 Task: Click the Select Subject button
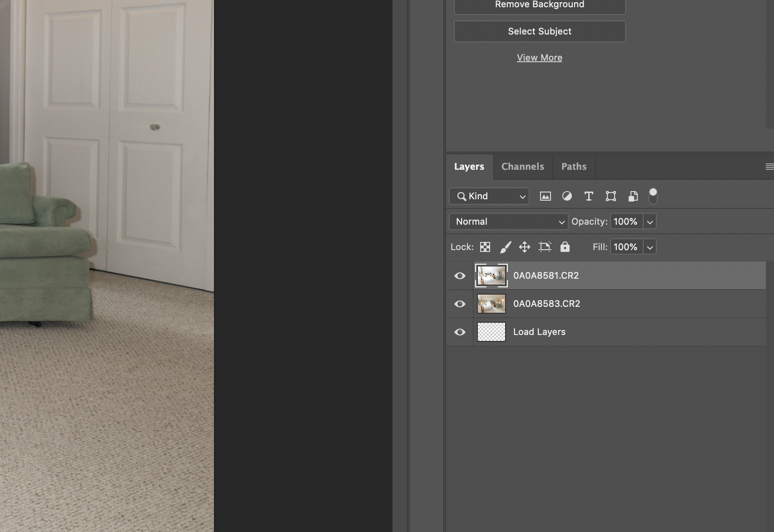539,31
